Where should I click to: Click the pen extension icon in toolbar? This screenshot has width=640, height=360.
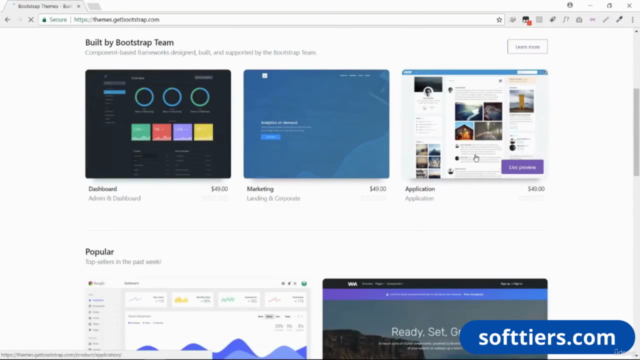(606, 20)
